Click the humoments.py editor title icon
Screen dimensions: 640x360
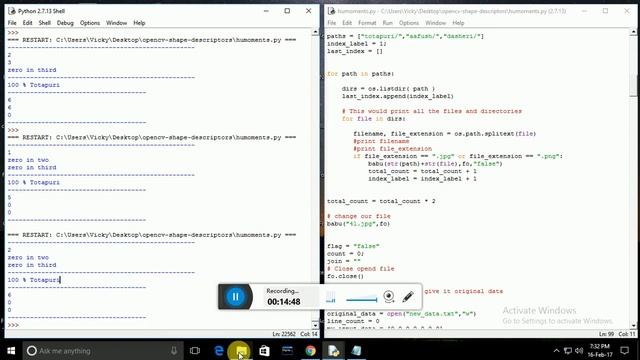pos(331,11)
